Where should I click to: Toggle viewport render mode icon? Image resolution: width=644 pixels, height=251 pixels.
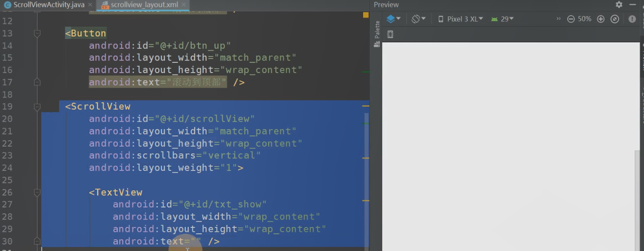tap(390, 34)
